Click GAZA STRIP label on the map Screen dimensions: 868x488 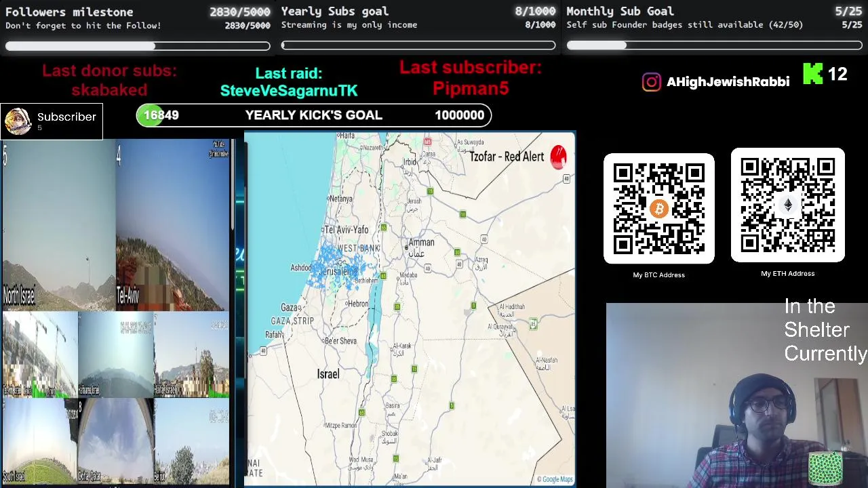(x=292, y=321)
